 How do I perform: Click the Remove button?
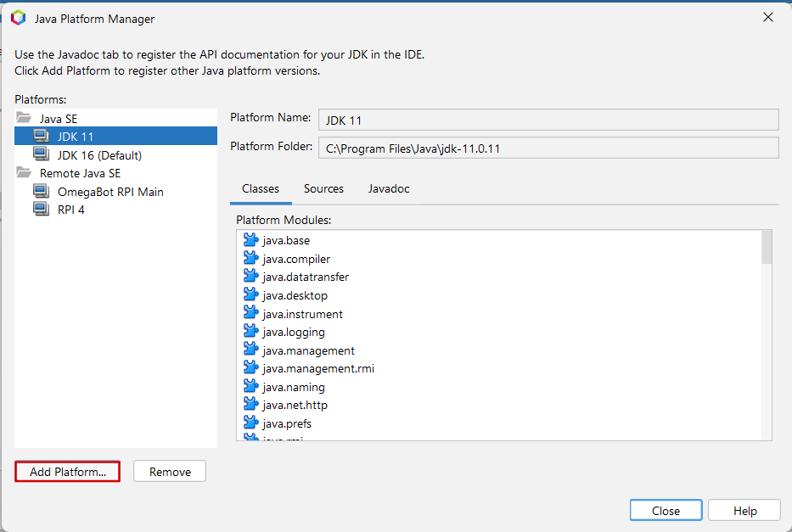[x=170, y=472]
